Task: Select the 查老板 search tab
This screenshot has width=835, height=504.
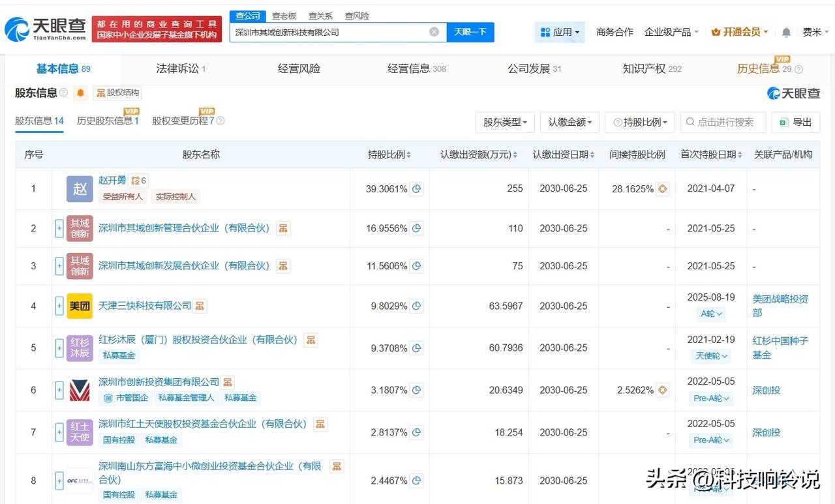Action: 284,16
